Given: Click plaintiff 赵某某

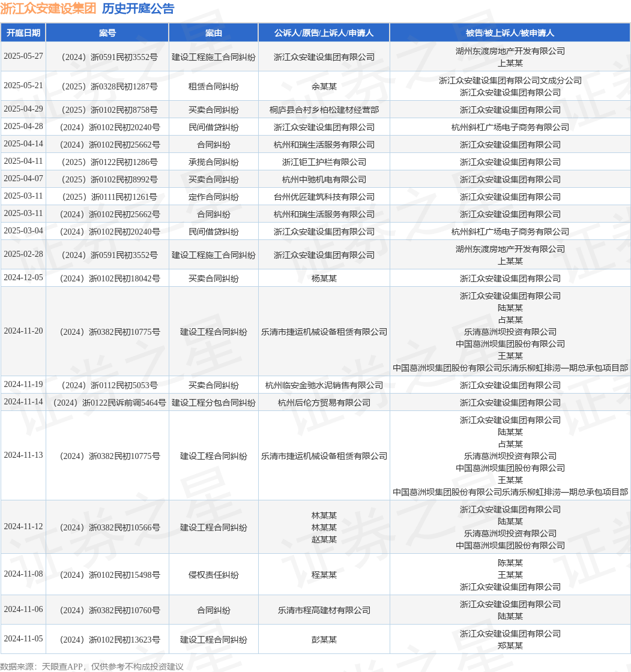Looking at the screenshot, I should click(x=324, y=539).
